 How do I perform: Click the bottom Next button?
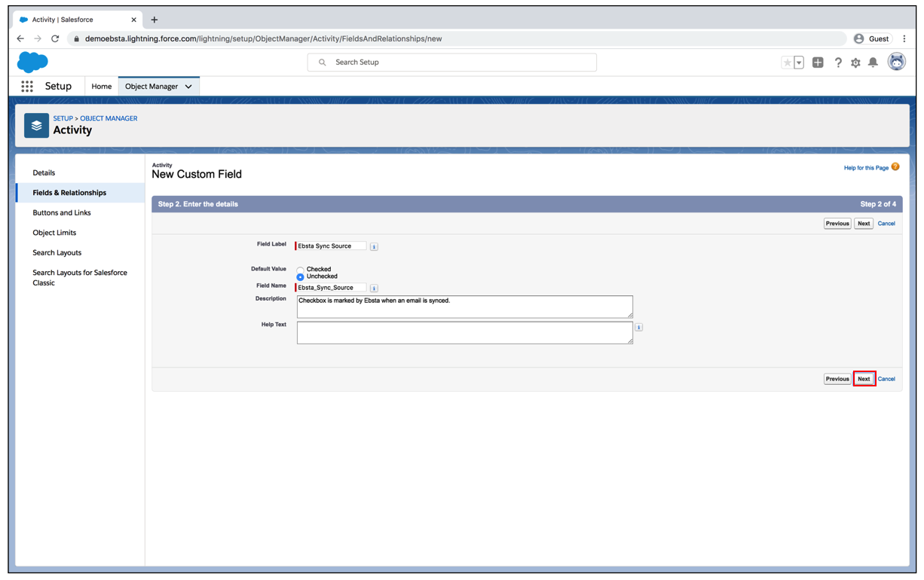point(864,379)
